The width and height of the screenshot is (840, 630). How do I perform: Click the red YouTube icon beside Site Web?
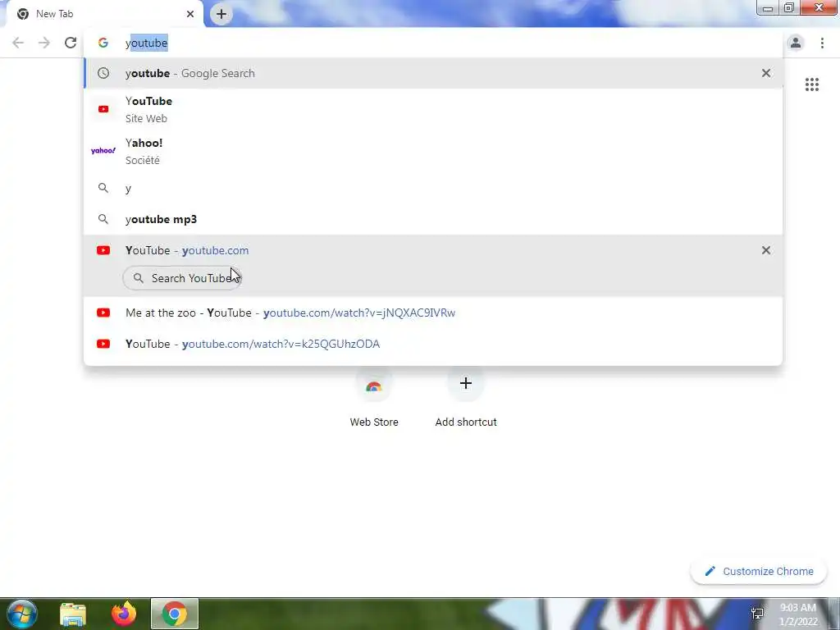(x=103, y=109)
